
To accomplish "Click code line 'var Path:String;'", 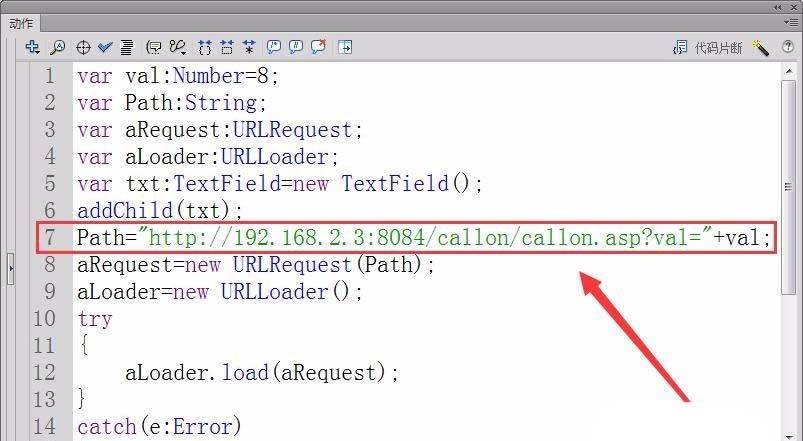I will (x=172, y=103).
